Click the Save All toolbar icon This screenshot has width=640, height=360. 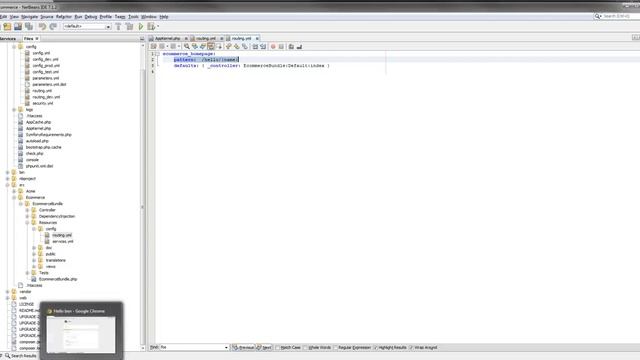point(29,27)
